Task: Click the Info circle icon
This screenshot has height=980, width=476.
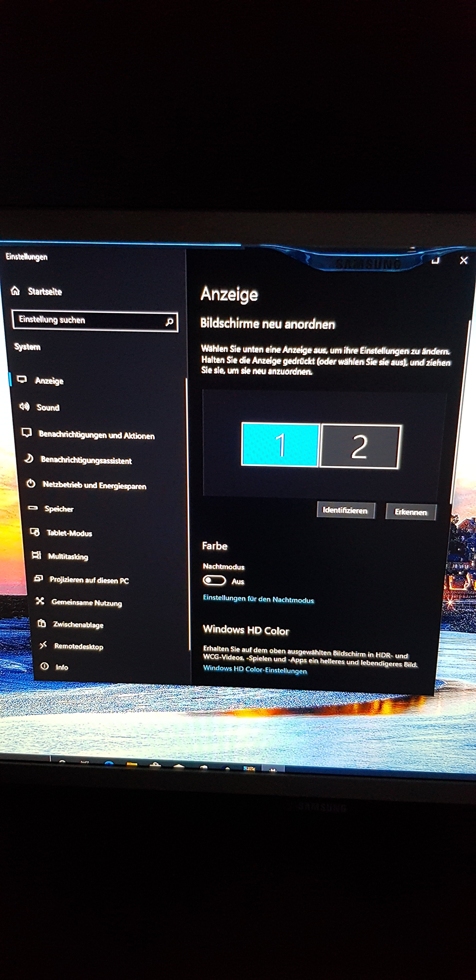Action: point(44,666)
